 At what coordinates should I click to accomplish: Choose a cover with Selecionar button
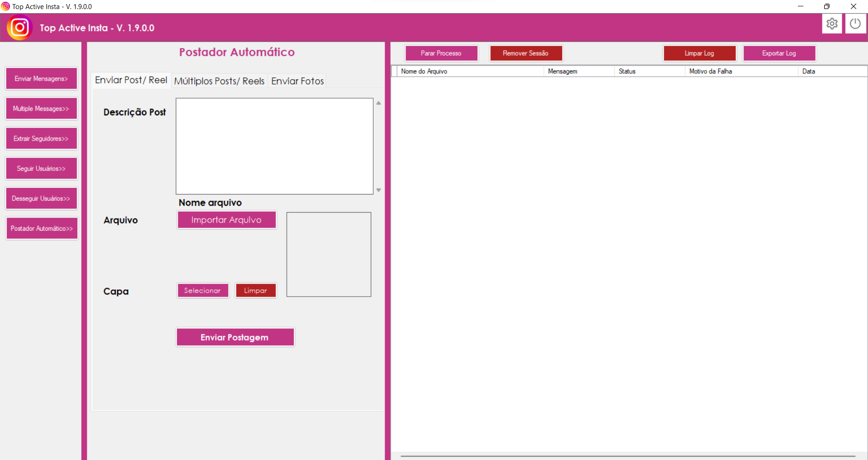click(203, 290)
